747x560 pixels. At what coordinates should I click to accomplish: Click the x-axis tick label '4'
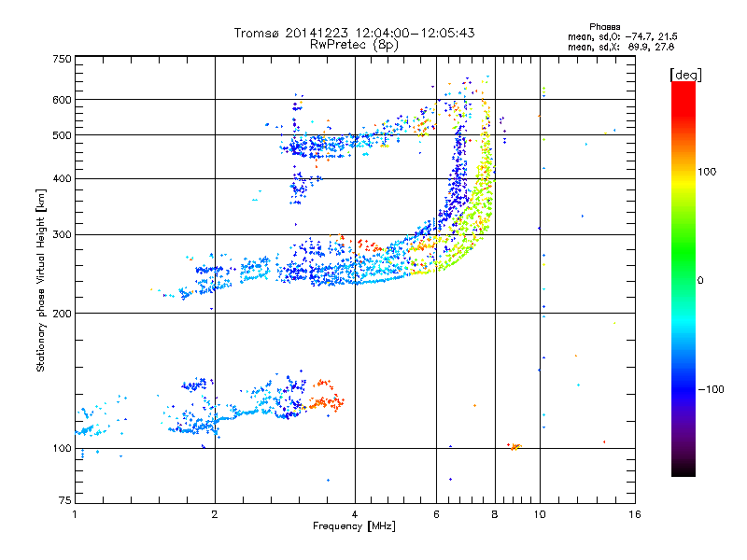coord(355,514)
